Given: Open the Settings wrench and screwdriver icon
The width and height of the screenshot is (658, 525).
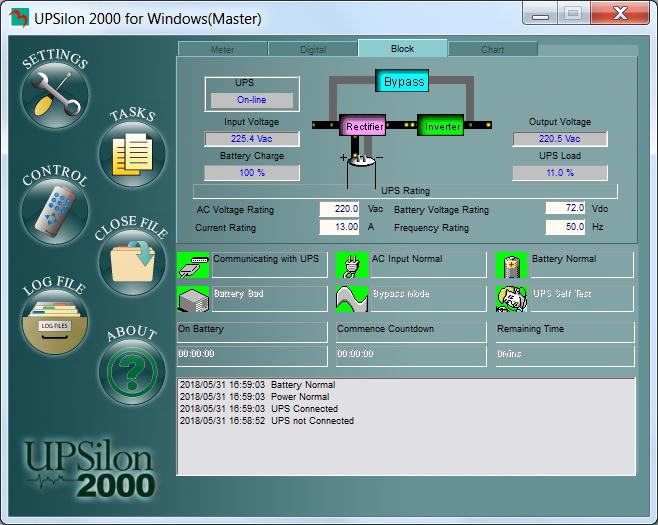Looking at the screenshot, I should point(55,96).
